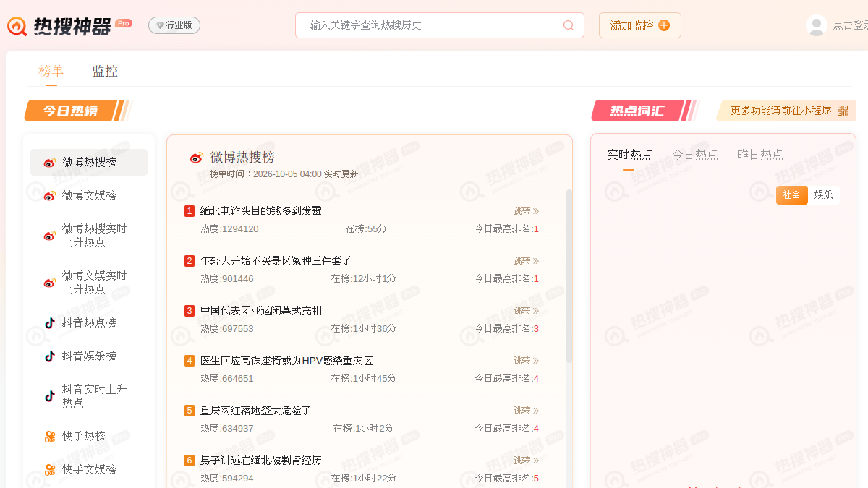Select 抖音娱乐榜 in the sidebar

point(89,356)
